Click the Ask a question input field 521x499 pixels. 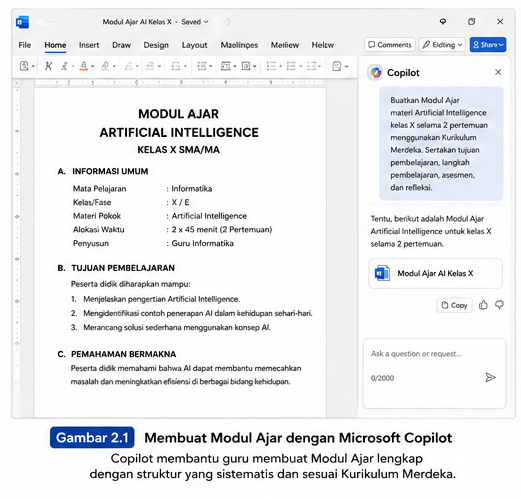[x=434, y=373]
